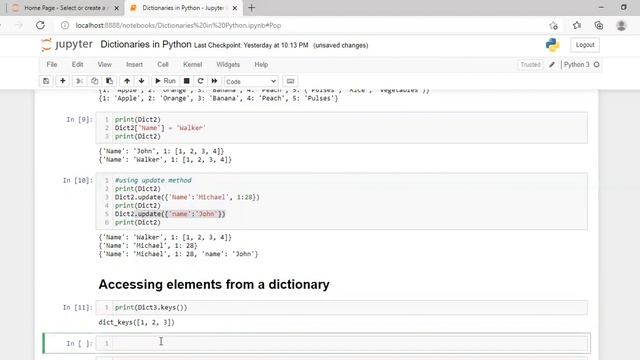
Task: Click the '#using update method' comment line
Action: click(x=153, y=180)
